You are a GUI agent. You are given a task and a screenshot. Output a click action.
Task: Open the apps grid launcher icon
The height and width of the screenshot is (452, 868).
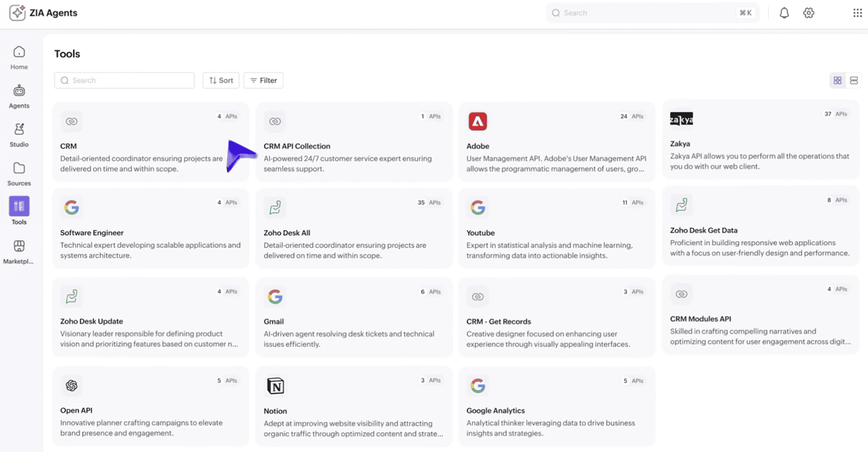(x=857, y=13)
